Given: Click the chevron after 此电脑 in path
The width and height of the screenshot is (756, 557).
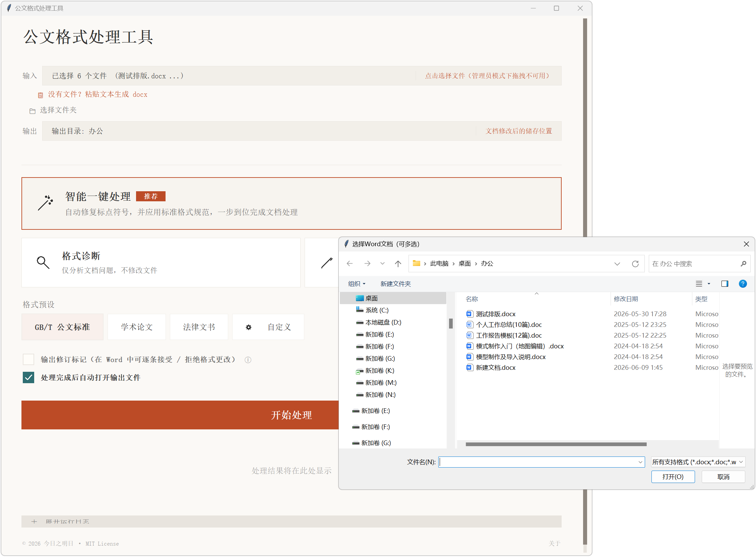Looking at the screenshot, I should [x=453, y=264].
